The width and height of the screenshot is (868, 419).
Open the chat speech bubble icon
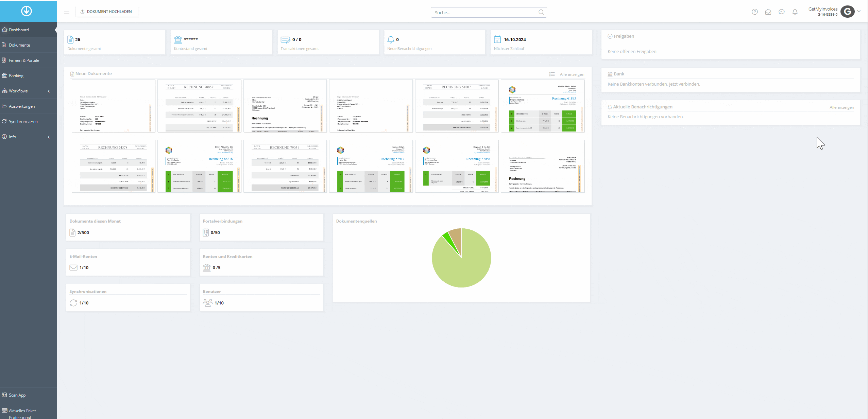(782, 12)
